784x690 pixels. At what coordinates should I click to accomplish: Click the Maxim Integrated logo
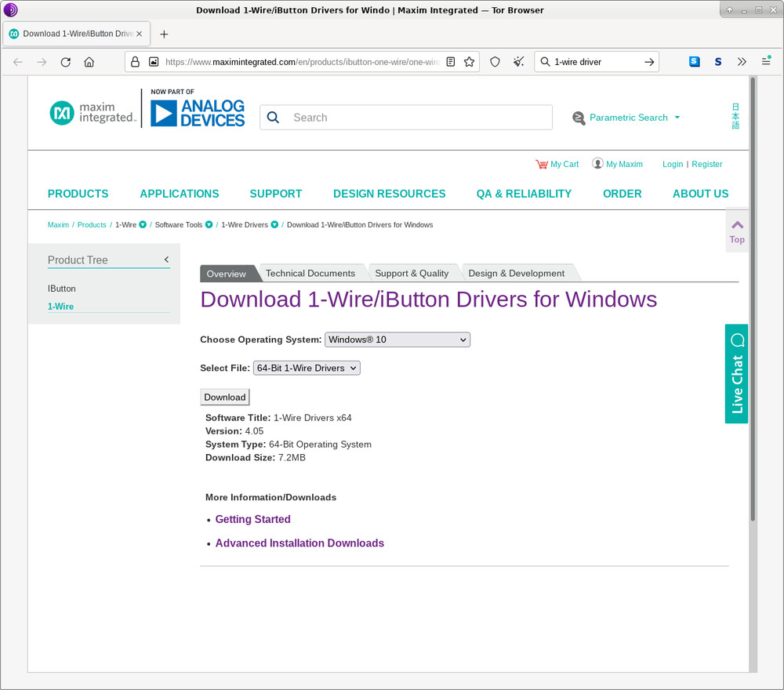point(93,112)
